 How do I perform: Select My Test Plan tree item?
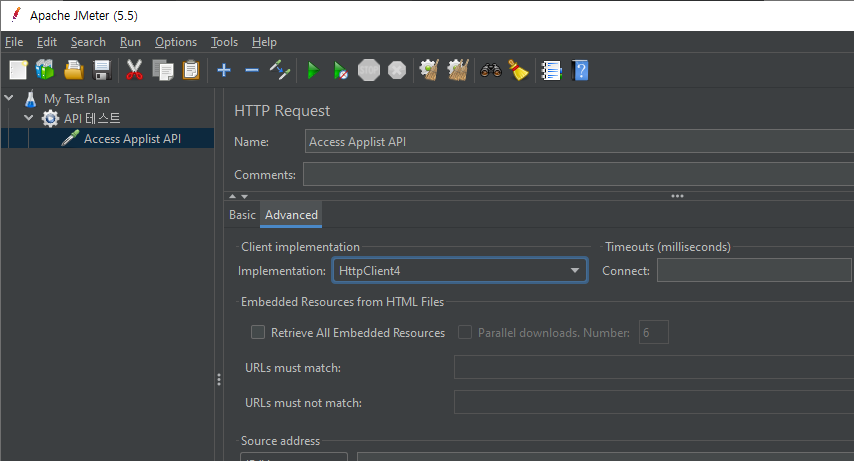pos(77,99)
